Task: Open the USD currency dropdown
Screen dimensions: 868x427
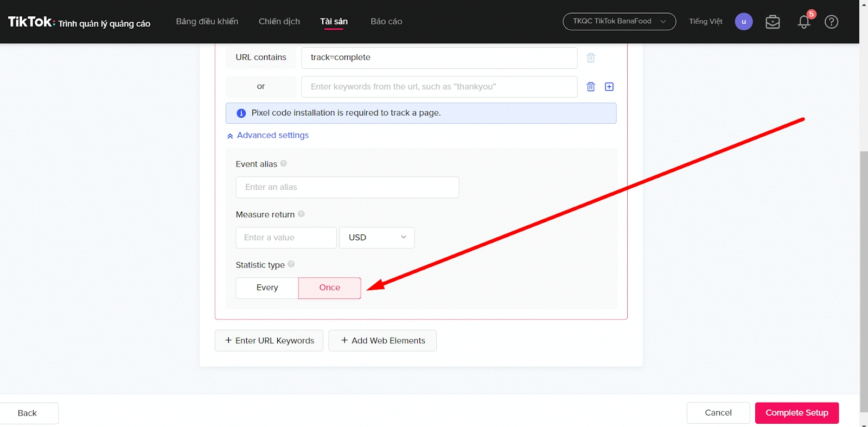Action: coord(377,238)
